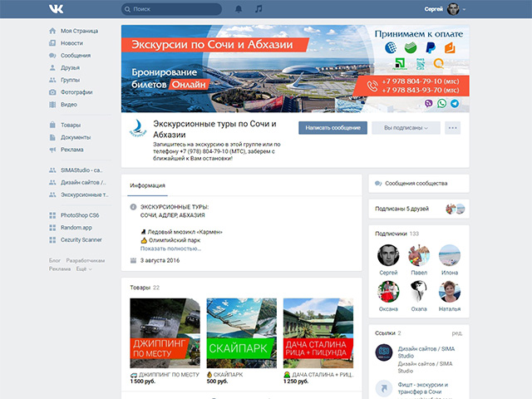Click the Сообщения chat bubble icon
Image resolution: width=532 pixels, height=399 pixels.
[x=52, y=56]
